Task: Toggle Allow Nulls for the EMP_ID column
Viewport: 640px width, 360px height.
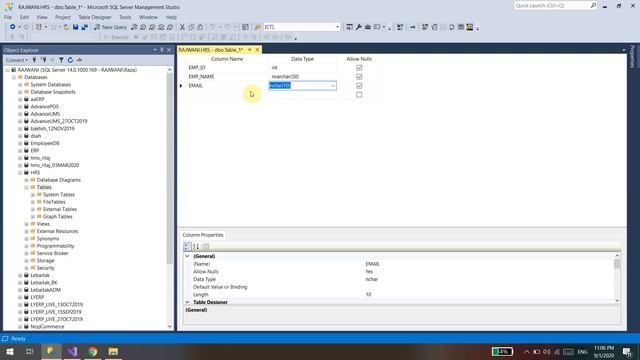Action: [359, 68]
